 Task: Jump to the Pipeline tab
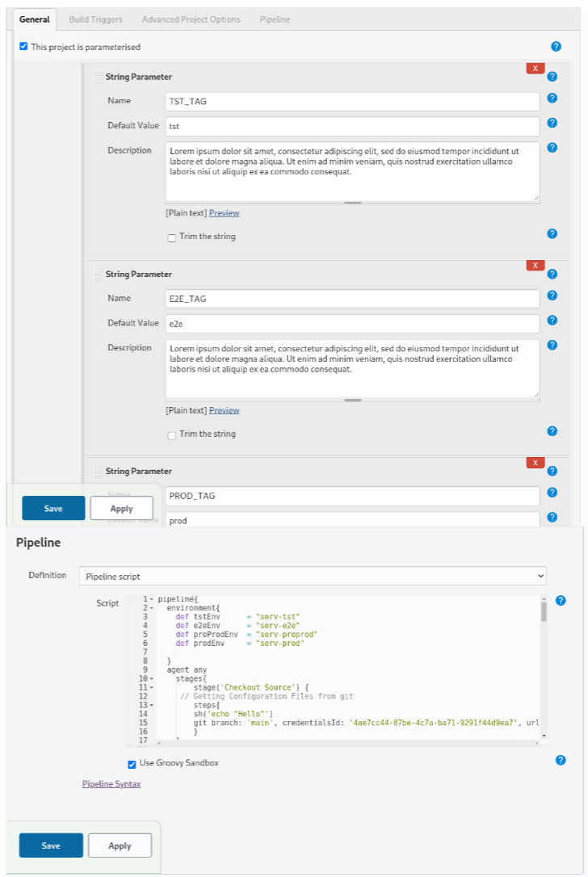[275, 19]
